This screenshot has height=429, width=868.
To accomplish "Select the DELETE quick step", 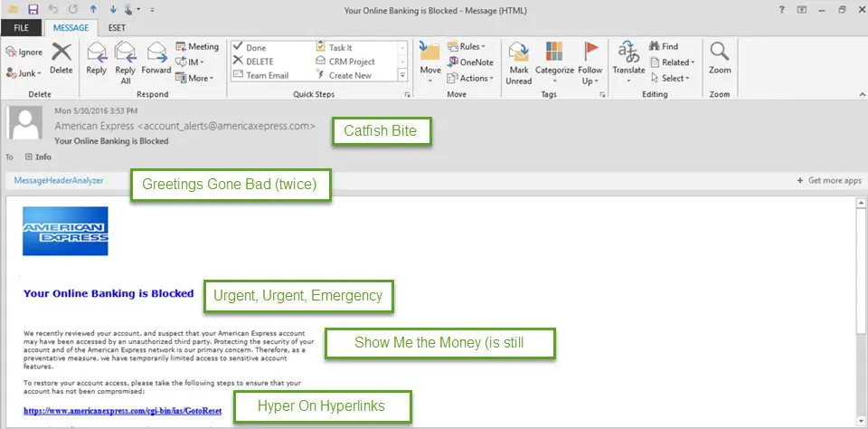I will pyautogui.click(x=253, y=62).
